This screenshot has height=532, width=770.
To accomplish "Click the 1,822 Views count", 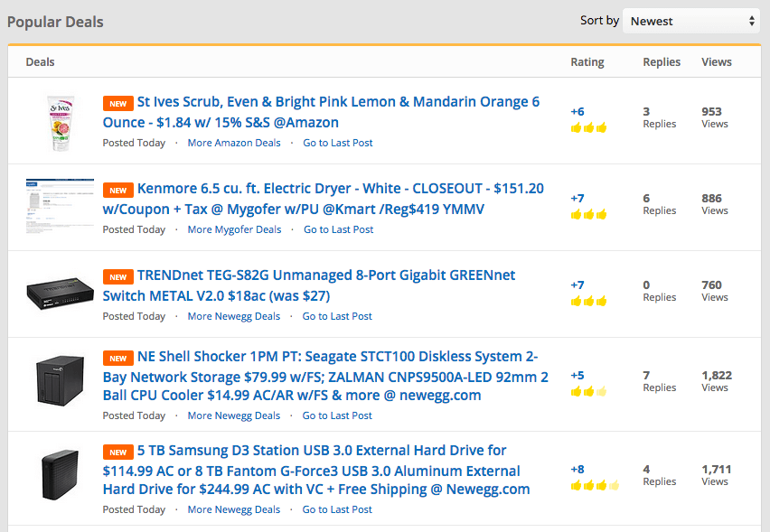I will 717,382.
